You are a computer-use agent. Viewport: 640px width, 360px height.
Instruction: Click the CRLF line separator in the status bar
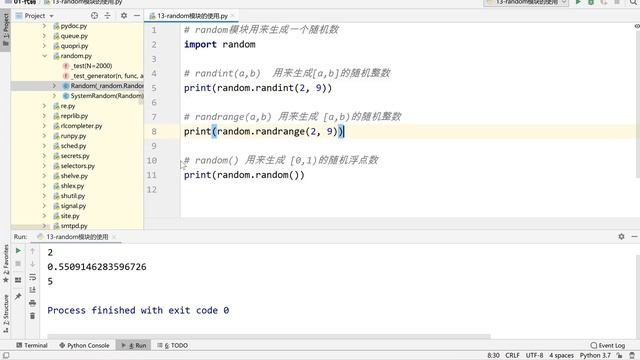coord(512,356)
